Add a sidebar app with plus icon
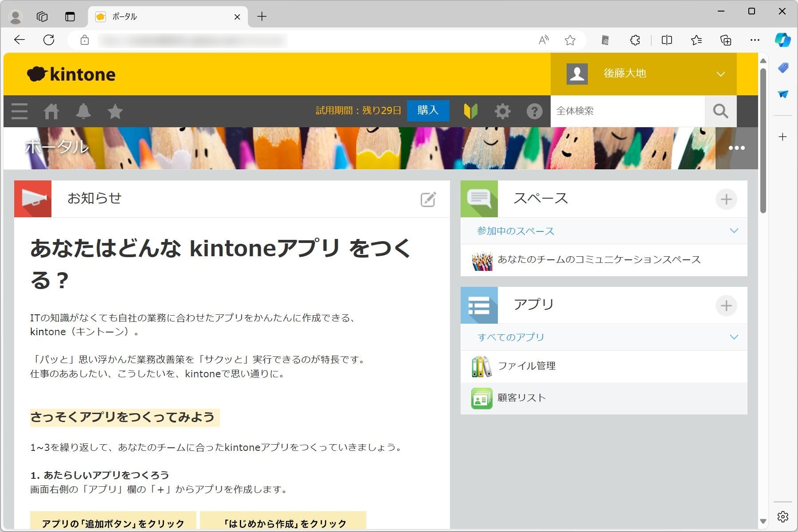This screenshot has height=532, width=798. tap(783, 137)
